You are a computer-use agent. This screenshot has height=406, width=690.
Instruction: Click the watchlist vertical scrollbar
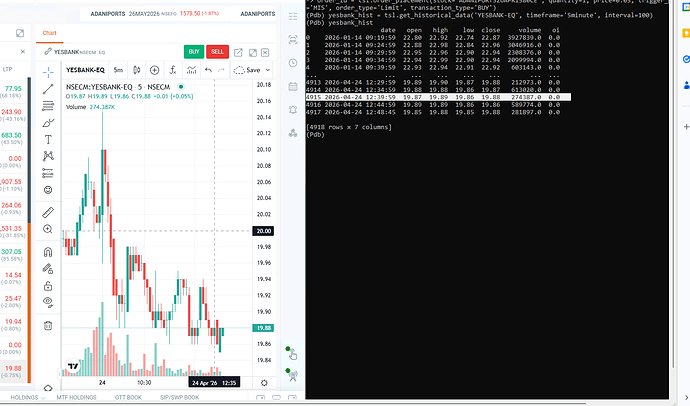pyautogui.click(x=29, y=150)
